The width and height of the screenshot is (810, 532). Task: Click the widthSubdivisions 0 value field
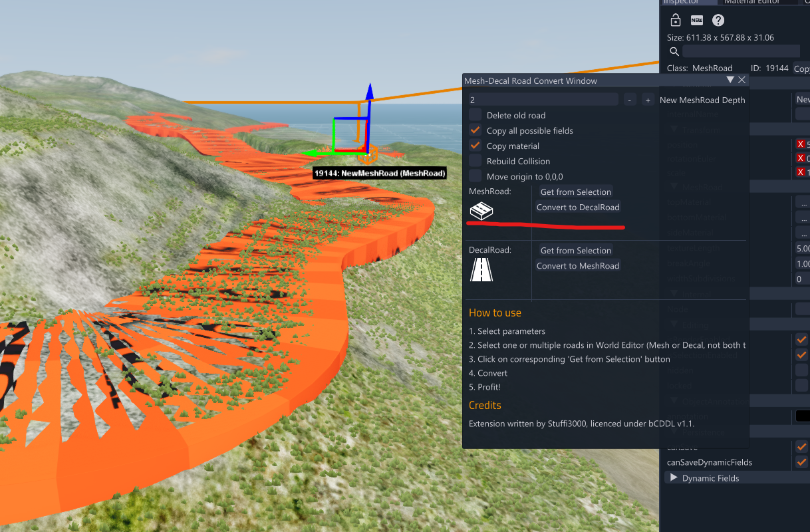(x=803, y=279)
